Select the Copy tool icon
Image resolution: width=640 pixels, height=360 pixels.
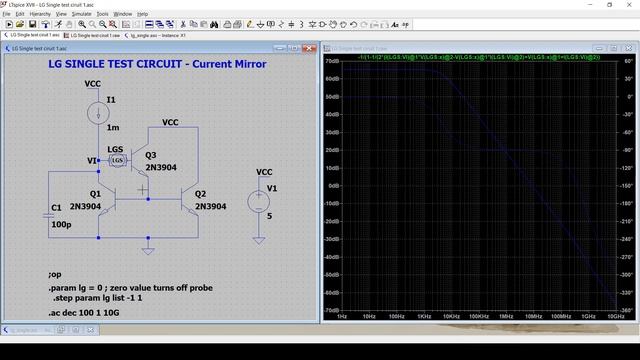coord(193,24)
